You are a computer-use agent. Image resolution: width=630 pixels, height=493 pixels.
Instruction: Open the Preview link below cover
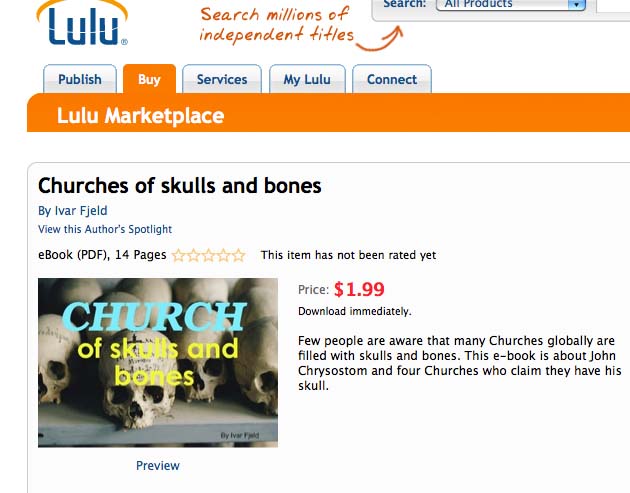[158, 466]
